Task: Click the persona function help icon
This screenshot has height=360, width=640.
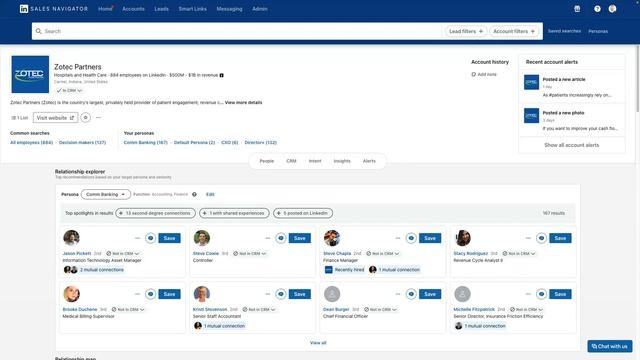Action: click(x=194, y=194)
